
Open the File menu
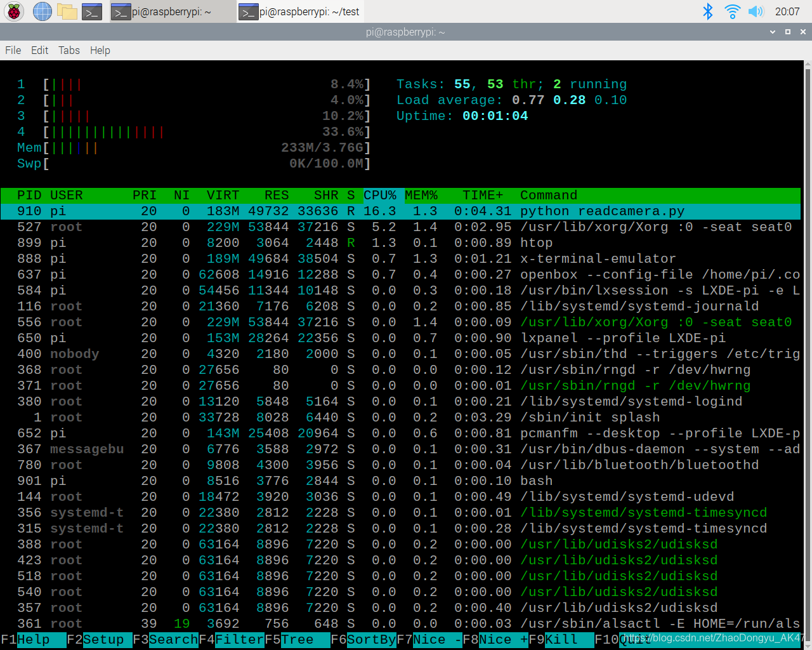13,50
